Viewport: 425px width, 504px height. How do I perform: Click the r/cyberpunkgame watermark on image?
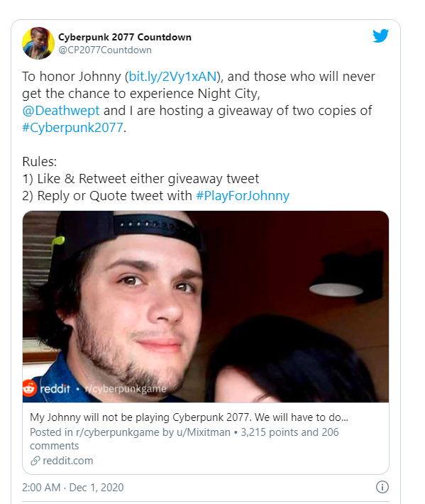coord(126,389)
